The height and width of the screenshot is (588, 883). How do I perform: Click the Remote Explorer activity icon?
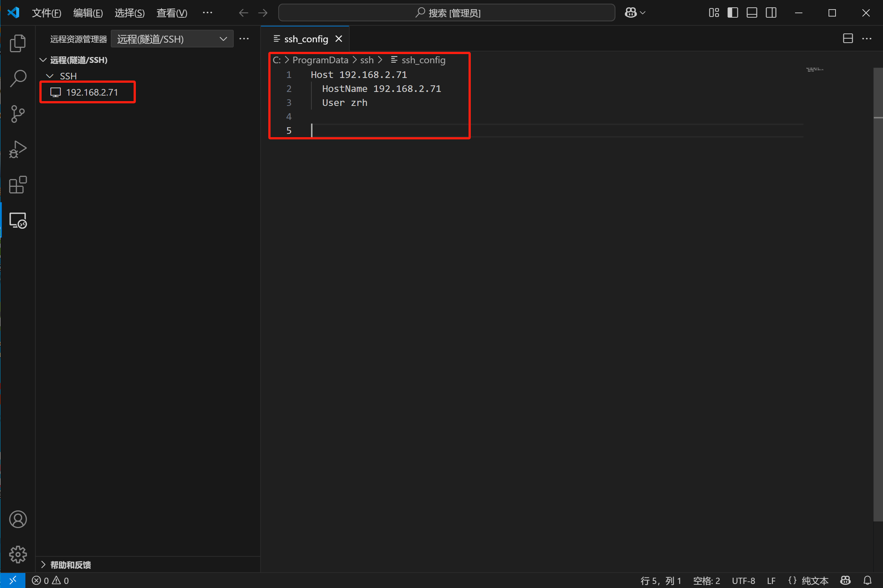18,220
